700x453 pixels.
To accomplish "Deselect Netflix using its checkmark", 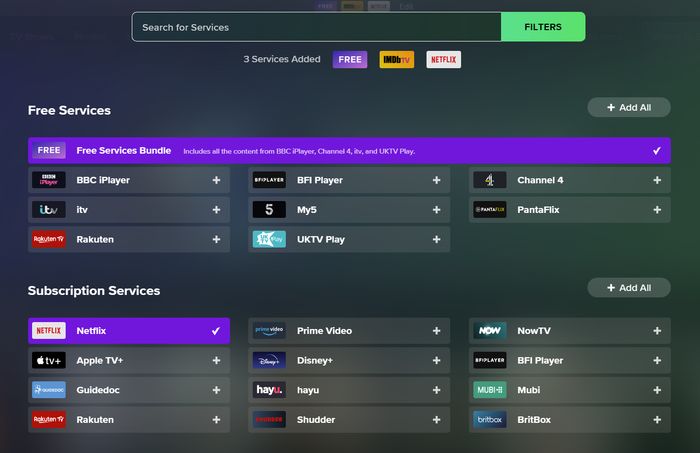I will 216,331.
